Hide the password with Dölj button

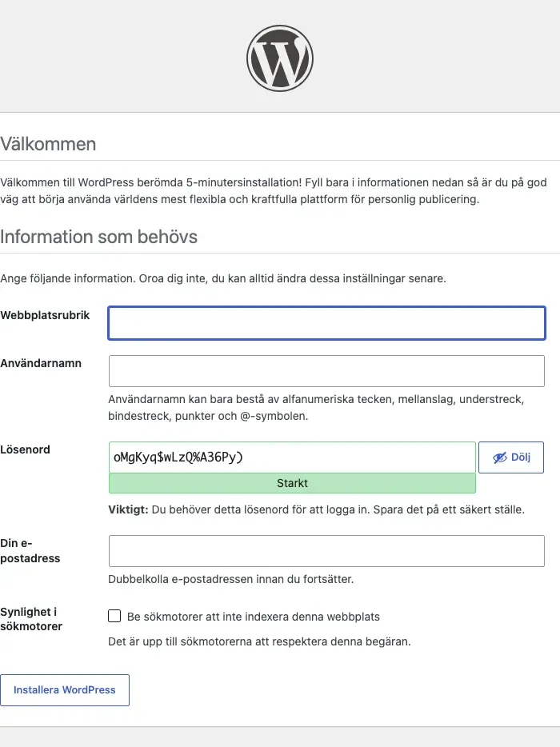[x=511, y=457]
